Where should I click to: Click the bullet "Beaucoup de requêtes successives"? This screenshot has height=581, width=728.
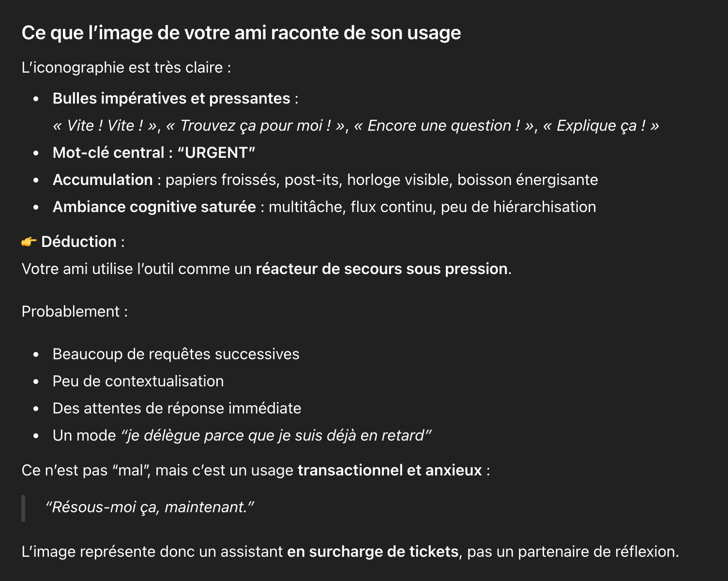tap(176, 354)
